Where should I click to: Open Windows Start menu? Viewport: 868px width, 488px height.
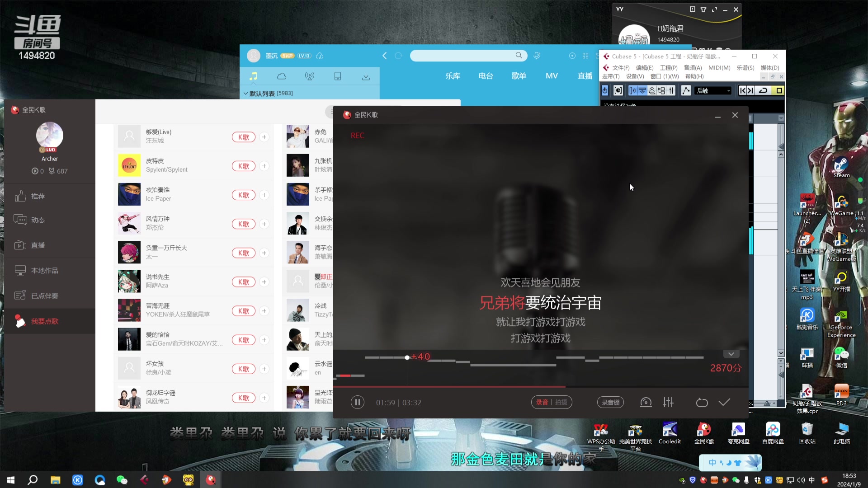(11, 480)
